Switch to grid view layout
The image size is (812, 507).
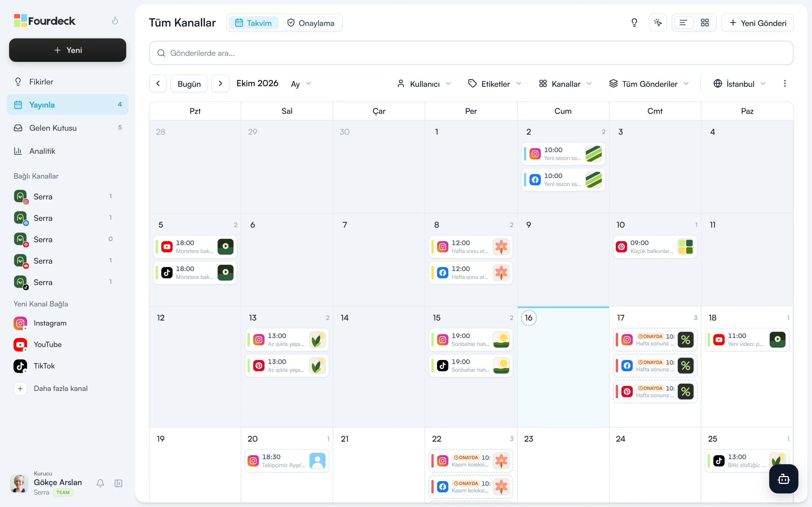tap(705, 23)
